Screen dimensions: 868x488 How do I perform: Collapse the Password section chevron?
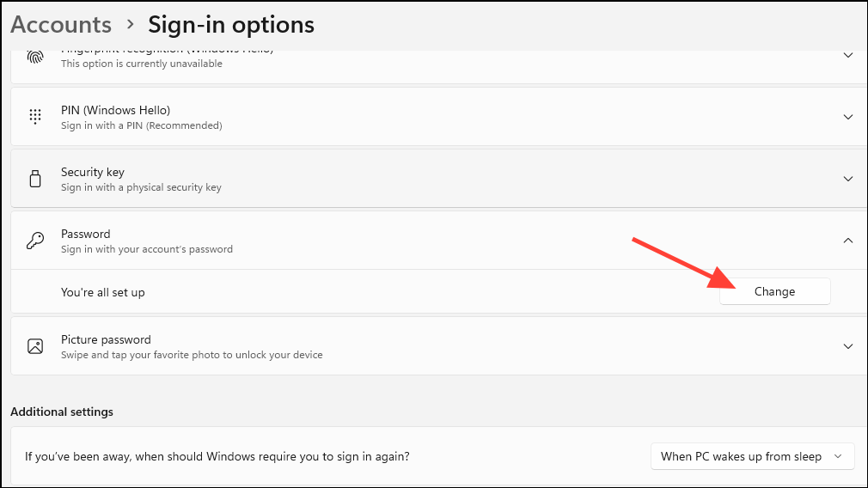pos(848,241)
